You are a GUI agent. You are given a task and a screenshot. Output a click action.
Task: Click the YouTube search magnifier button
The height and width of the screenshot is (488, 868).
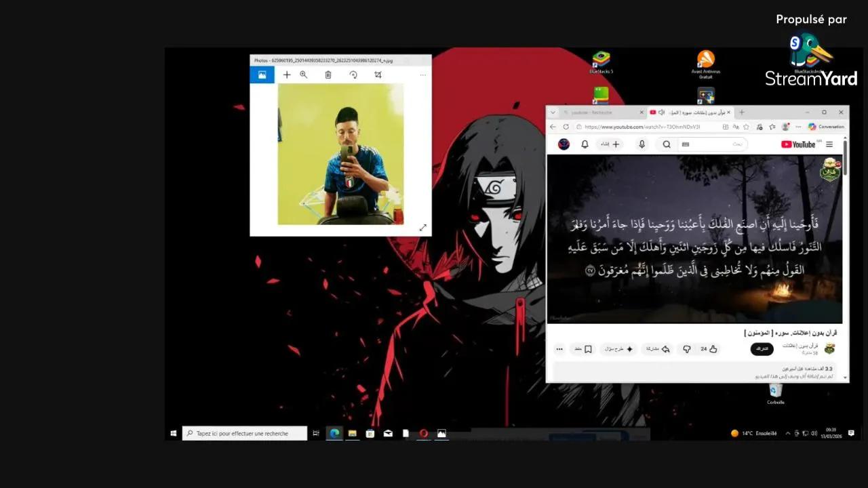tap(667, 144)
